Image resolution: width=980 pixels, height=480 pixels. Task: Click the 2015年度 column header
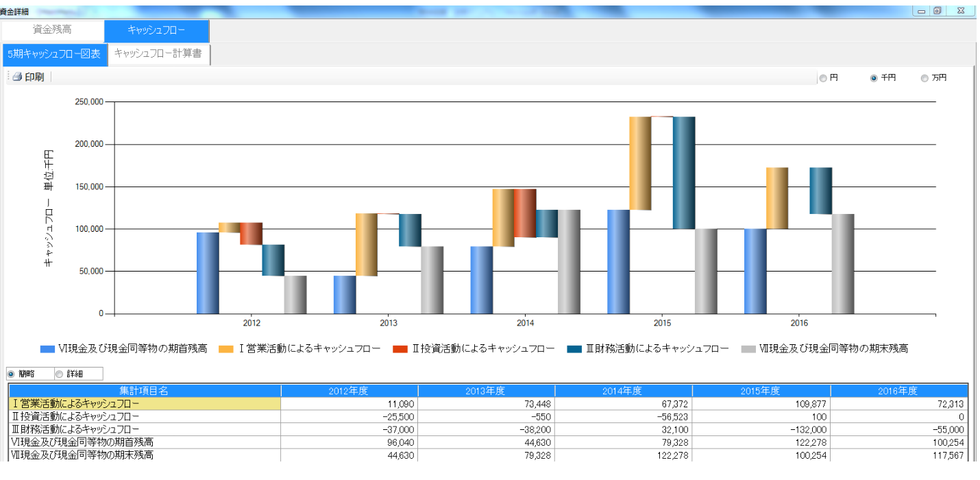761,391
